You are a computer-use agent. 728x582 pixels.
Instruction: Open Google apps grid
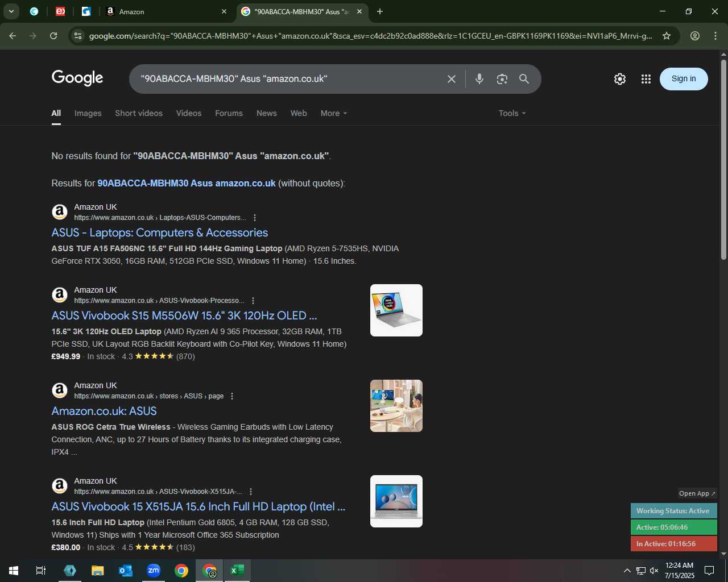tap(646, 79)
